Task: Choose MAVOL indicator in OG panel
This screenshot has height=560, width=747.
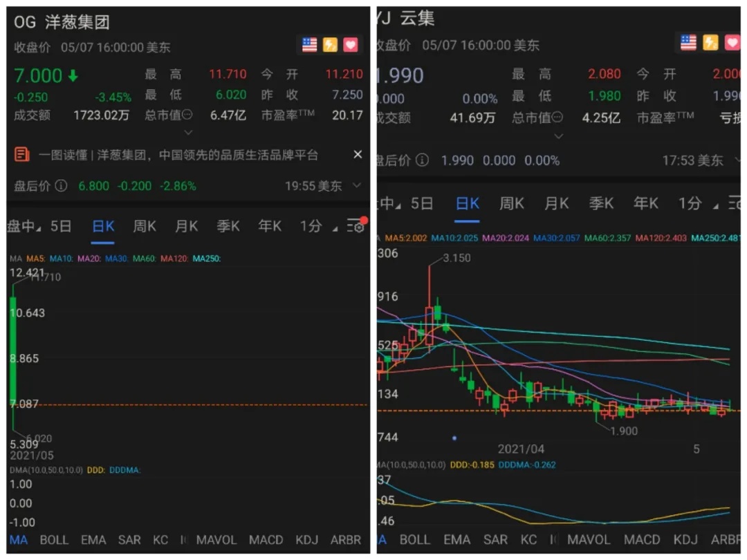Action: point(216,540)
